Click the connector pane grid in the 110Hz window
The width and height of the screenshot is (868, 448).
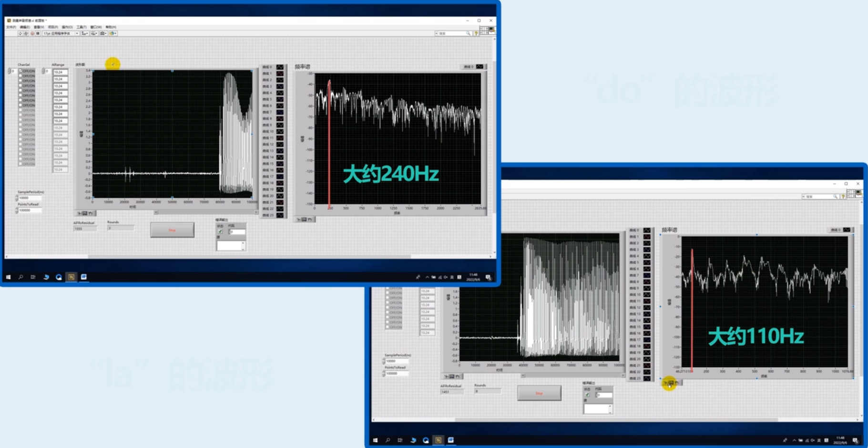tap(851, 194)
